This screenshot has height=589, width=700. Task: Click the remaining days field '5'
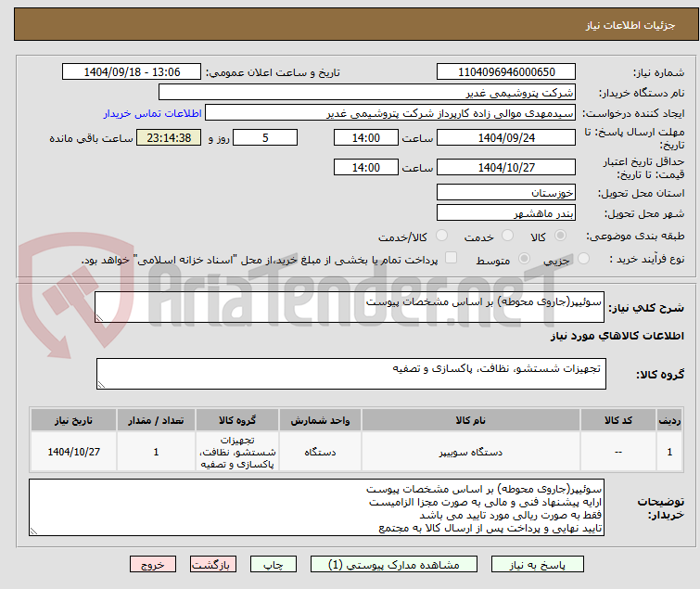point(265,137)
